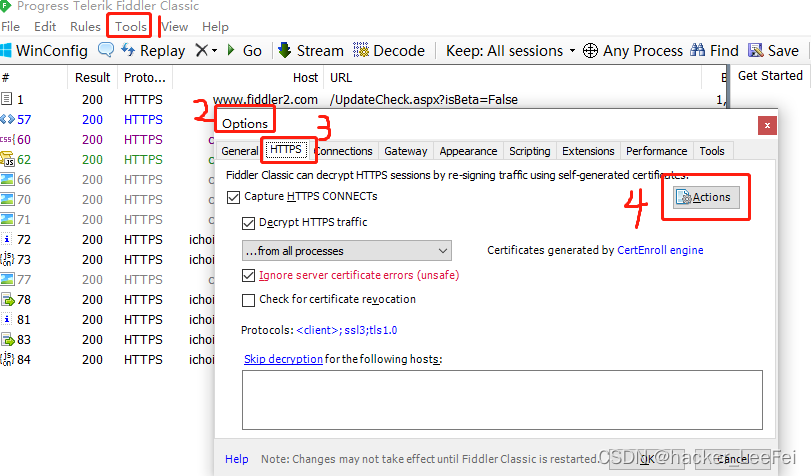Open the View menu
The image size is (811, 476).
tap(174, 26)
